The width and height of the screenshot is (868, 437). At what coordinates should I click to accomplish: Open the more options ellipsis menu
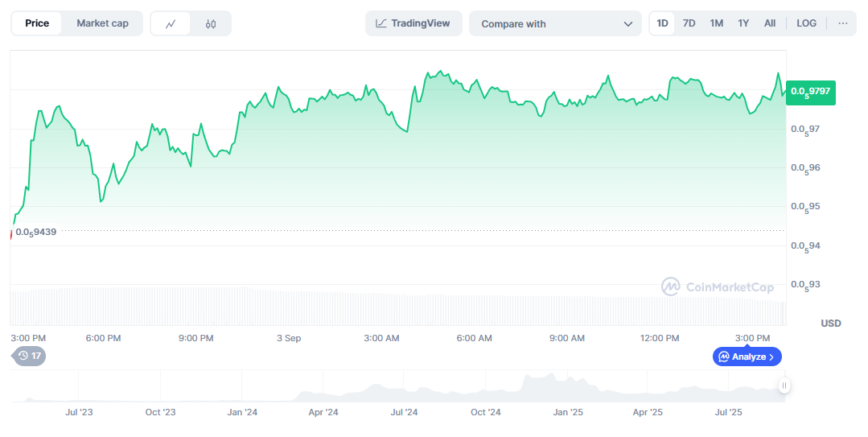(842, 23)
